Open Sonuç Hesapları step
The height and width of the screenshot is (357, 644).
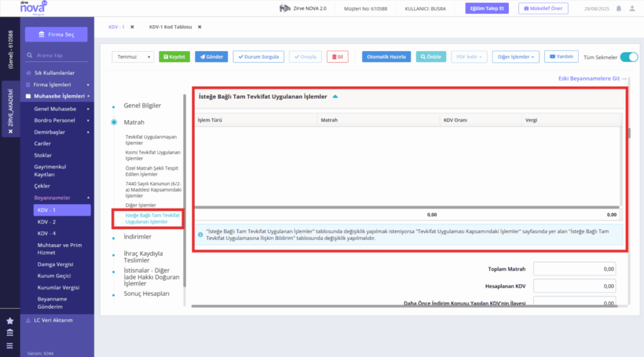click(147, 293)
